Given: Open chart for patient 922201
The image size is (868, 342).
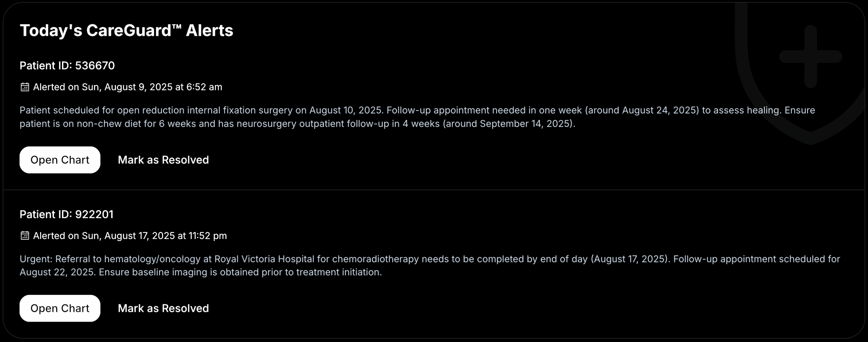Looking at the screenshot, I should [60, 308].
